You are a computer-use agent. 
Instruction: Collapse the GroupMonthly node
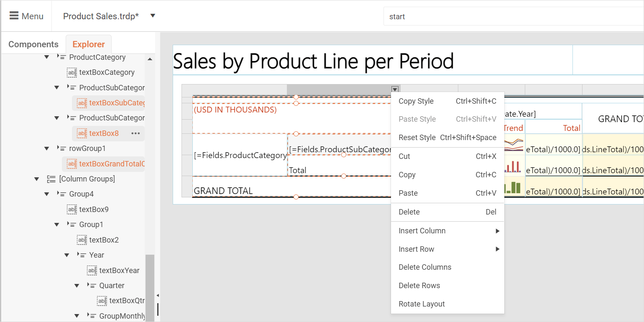[77, 316]
